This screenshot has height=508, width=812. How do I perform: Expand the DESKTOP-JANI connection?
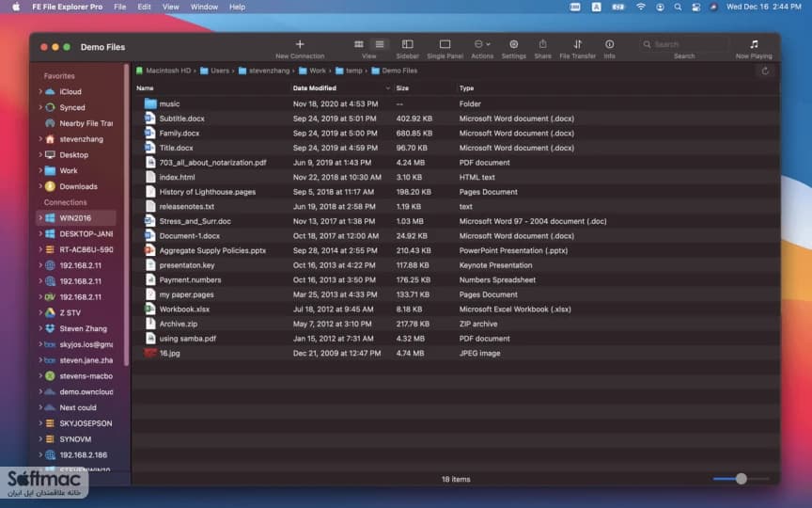40,234
